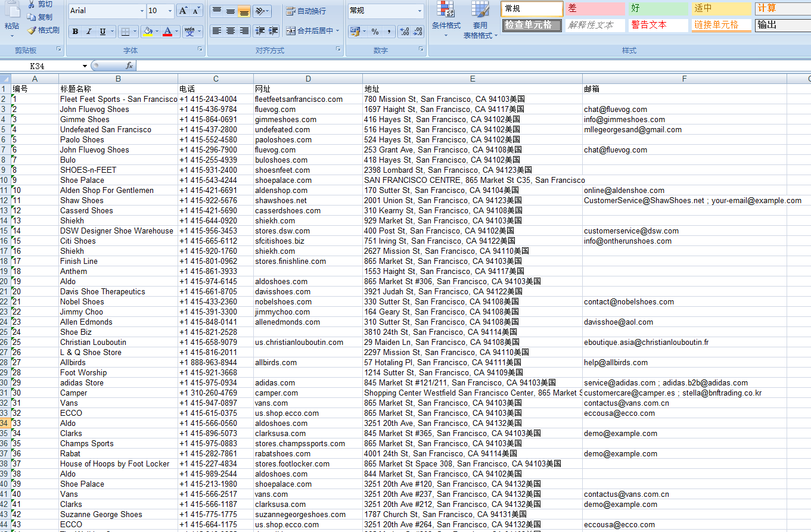The height and width of the screenshot is (532, 811).
Task: Select the Format Painter (格式刷) brush
Action: pyautogui.click(x=43, y=30)
